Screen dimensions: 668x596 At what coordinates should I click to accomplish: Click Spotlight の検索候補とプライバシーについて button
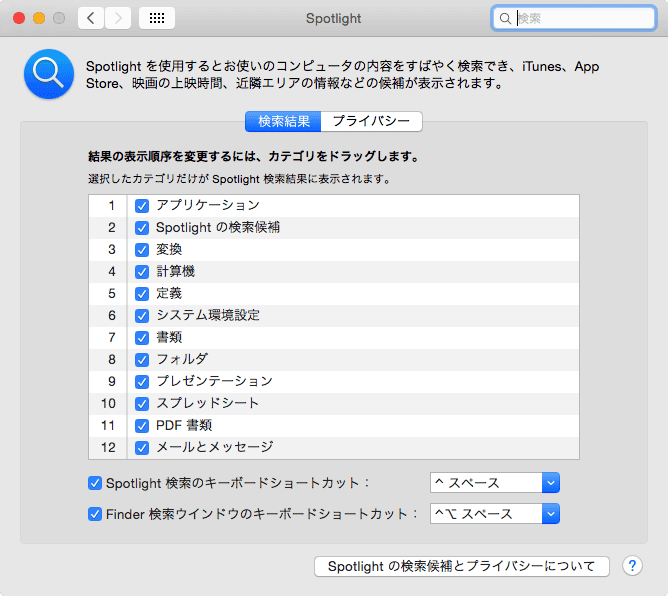tap(462, 566)
